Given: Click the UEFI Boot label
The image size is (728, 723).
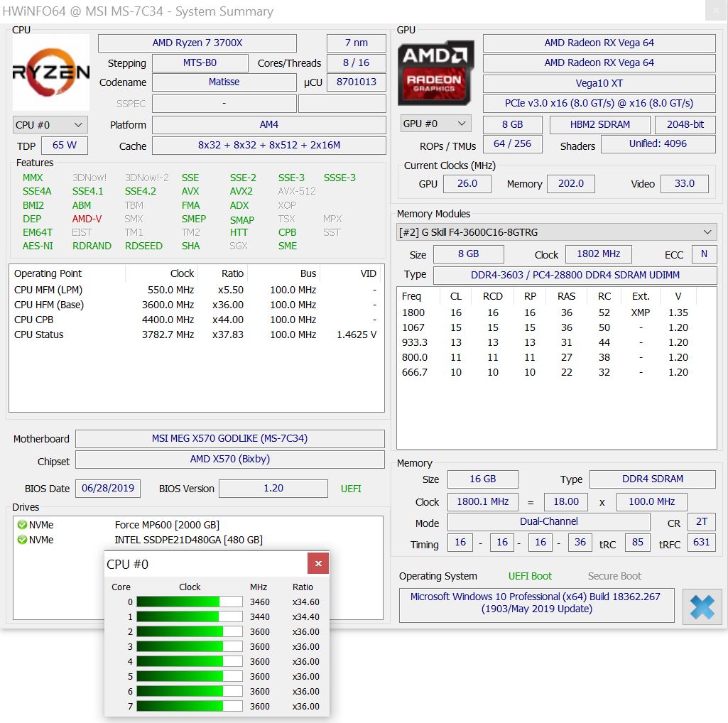Looking at the screenshot, I should pos(530,576).
